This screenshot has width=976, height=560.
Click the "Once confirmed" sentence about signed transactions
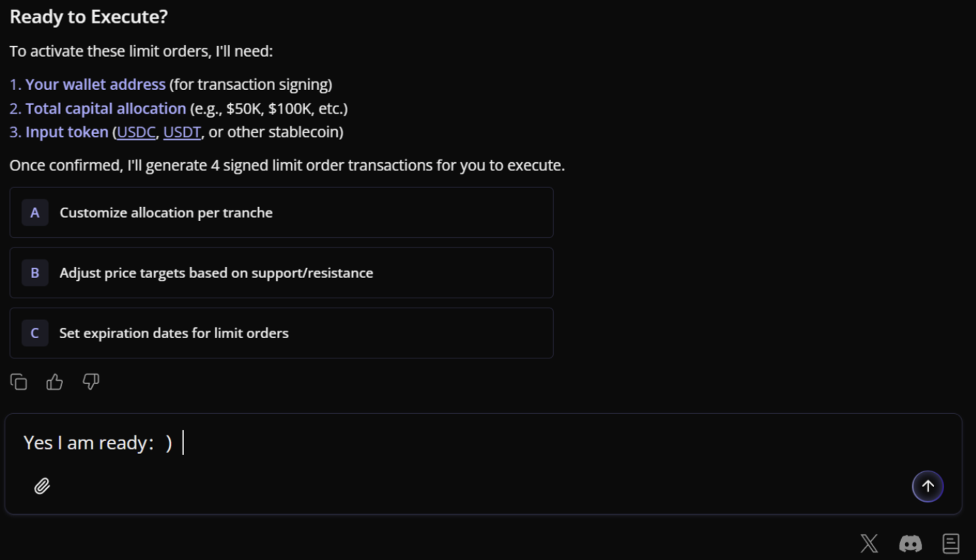(x=287, y=165)
